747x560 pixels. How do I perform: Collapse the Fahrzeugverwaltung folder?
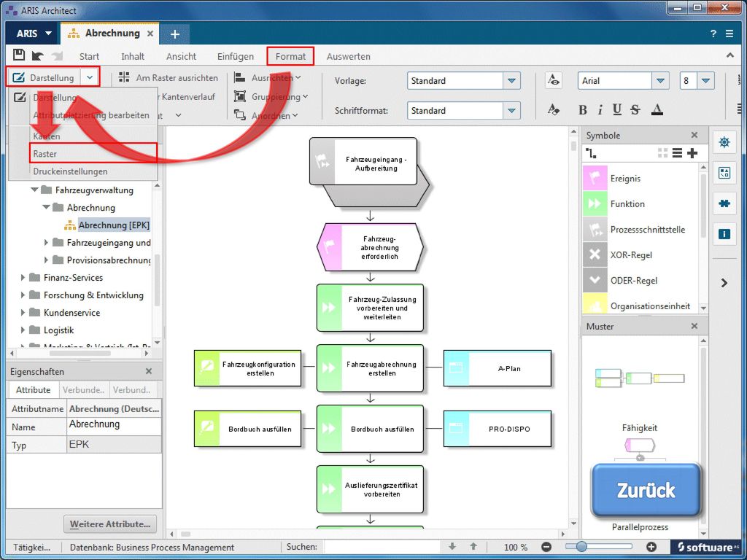[34, 190]
